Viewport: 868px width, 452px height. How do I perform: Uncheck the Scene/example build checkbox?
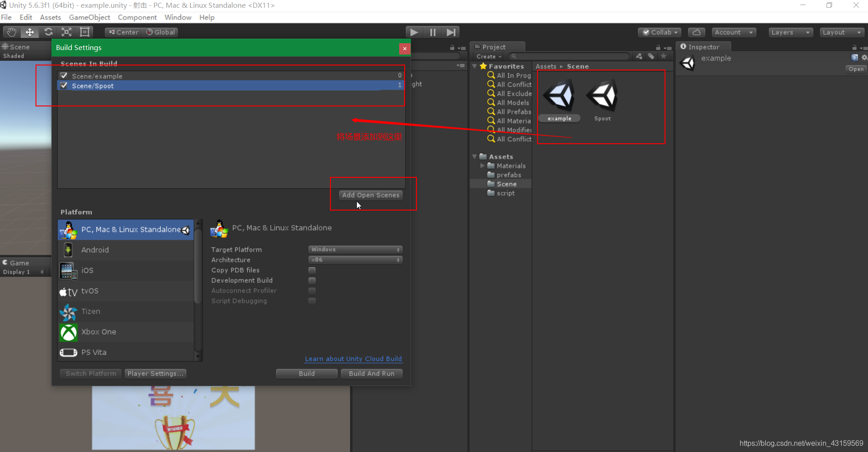click(64, 75)
